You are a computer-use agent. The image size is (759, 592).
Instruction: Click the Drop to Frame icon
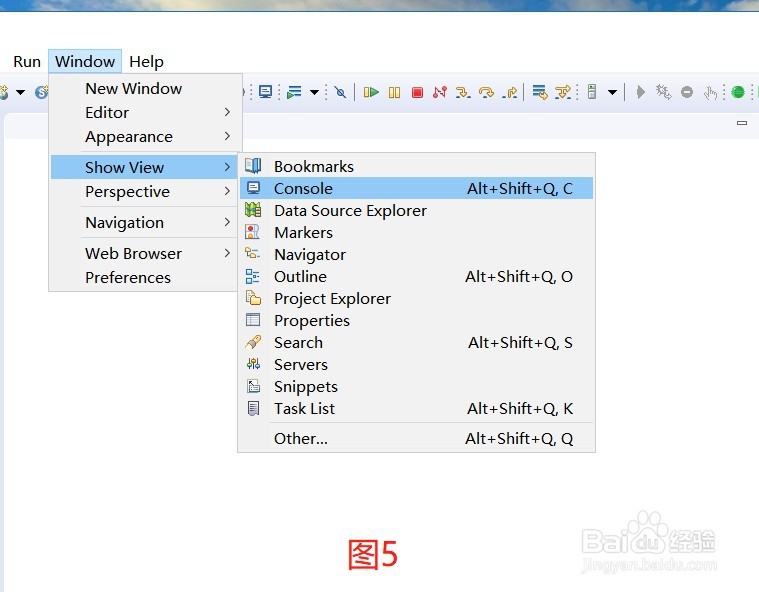click(x=539, y=91)
